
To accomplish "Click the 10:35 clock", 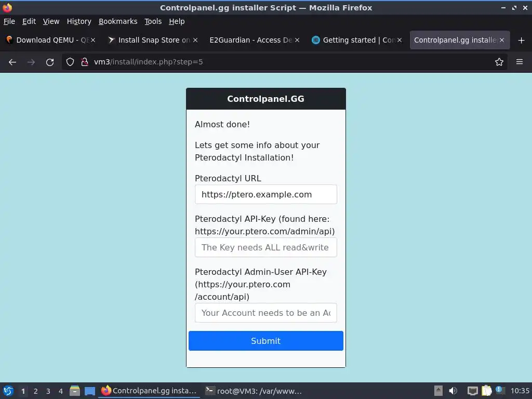I will tap(520, 391).
